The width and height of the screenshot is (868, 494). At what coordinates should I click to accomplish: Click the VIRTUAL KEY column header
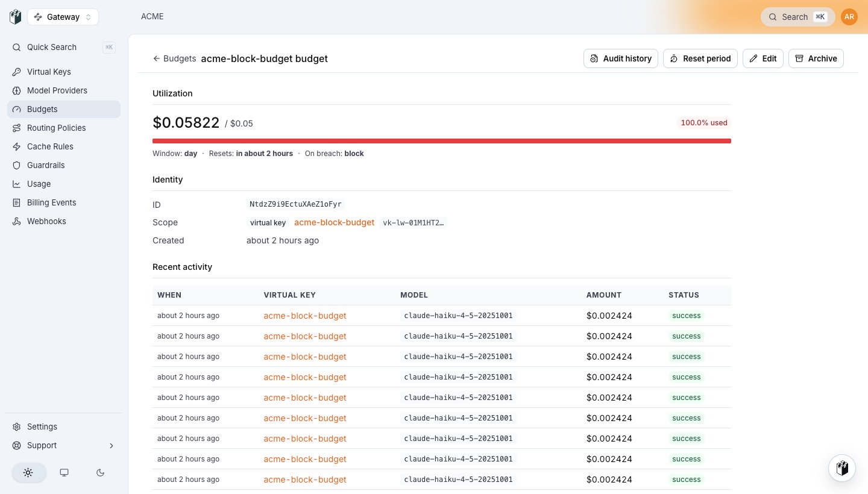[x=290, y=295]
